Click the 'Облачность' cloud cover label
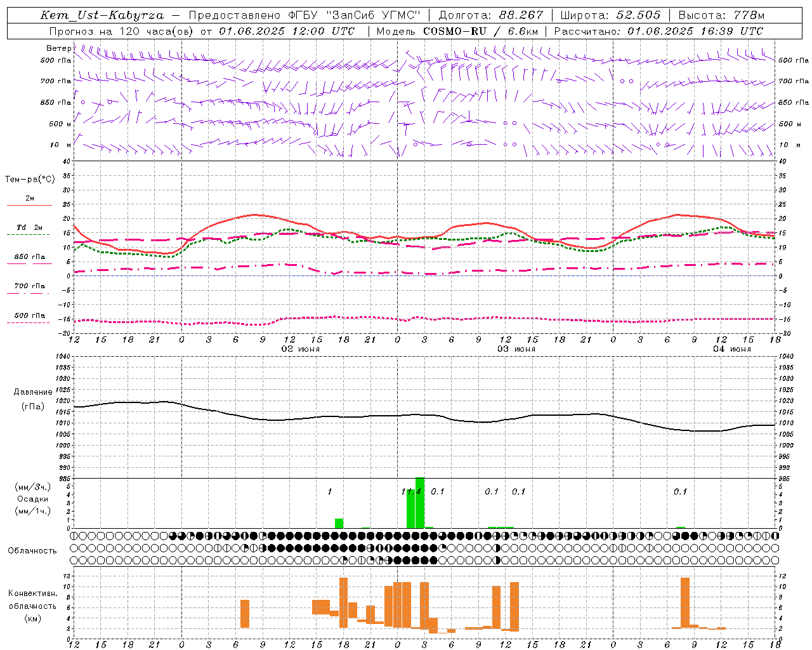812x650 pixels. coord(32,551)
